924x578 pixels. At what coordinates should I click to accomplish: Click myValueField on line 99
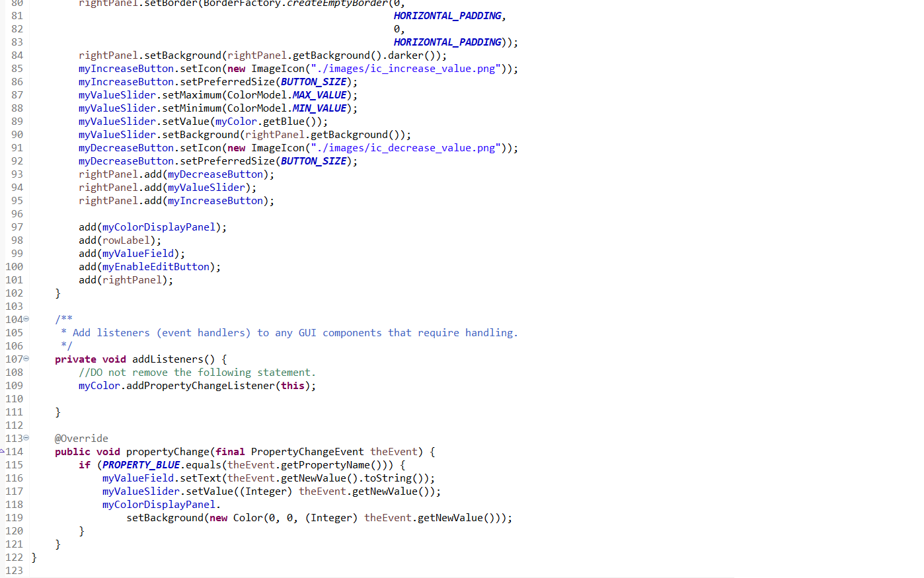coord(138,254)
